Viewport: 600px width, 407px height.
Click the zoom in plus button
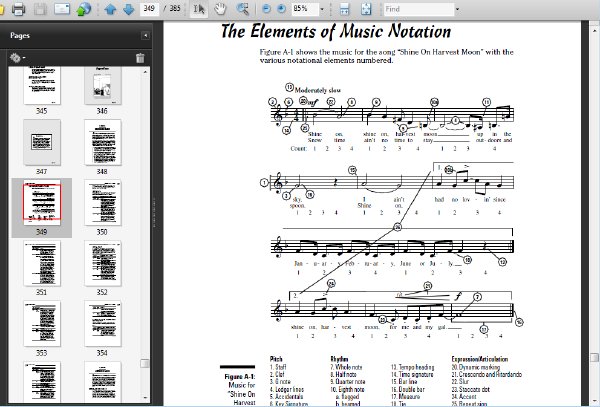point(281,9)
